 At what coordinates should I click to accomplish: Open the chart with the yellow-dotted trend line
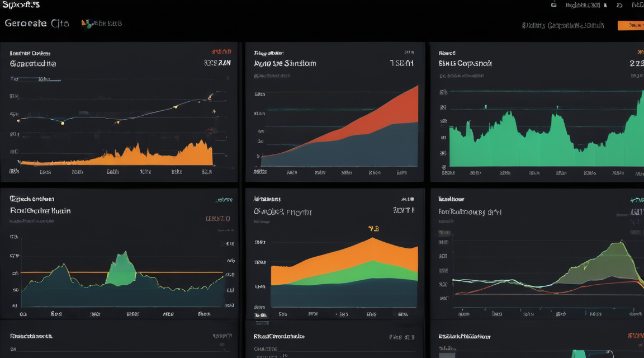119,112
